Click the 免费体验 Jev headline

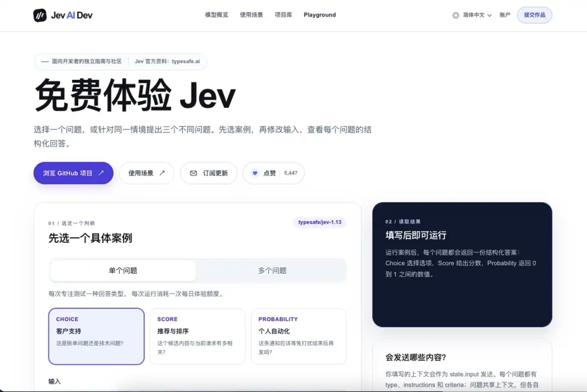pos(135,95)
